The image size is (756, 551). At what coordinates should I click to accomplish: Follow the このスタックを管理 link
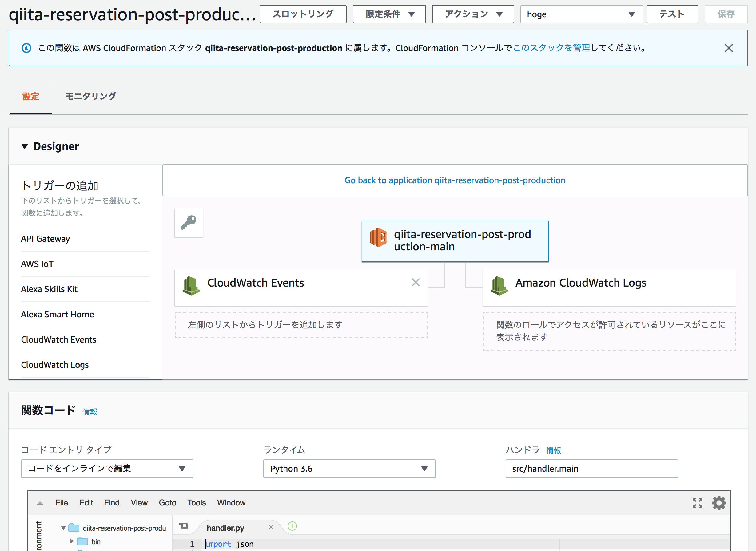[x=552, y=48]
